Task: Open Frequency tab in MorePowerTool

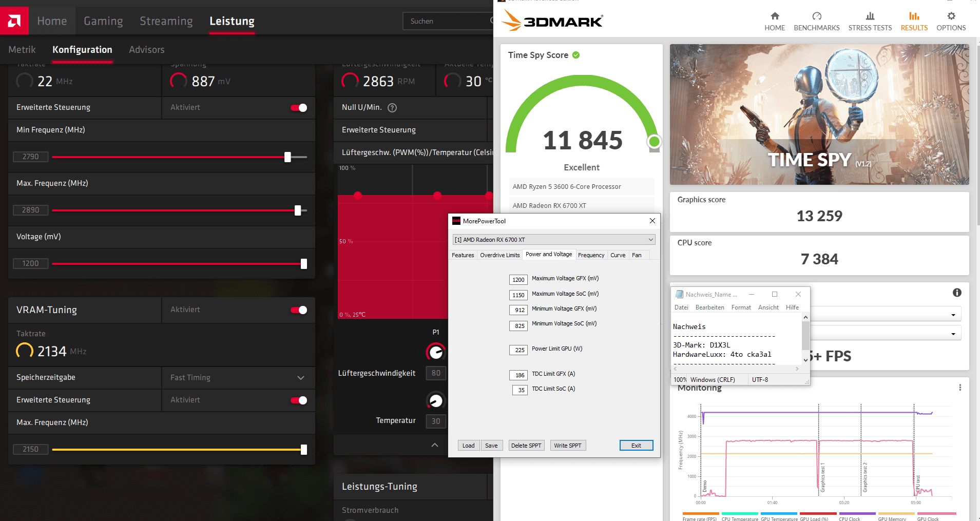Action: point(591,255)
